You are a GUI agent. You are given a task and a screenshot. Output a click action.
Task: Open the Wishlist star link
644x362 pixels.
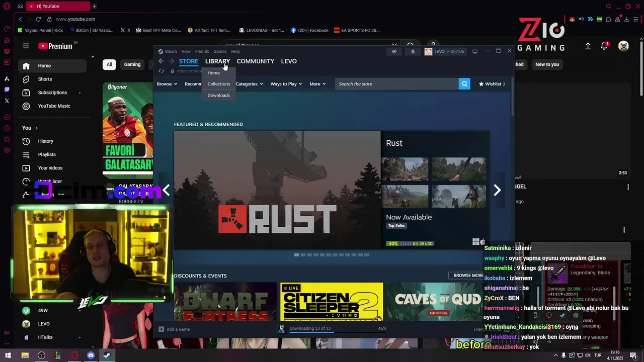(492, 84)
